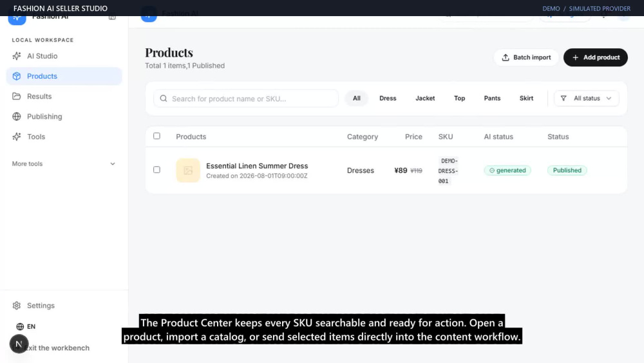Click the dress product image thumbnail
Viewport: 644px width, 363px height.
tap(188, 170)
